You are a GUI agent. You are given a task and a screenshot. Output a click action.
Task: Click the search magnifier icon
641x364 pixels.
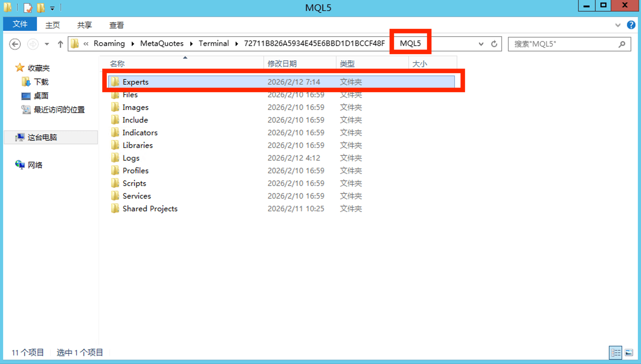click(x=622, y=44)
